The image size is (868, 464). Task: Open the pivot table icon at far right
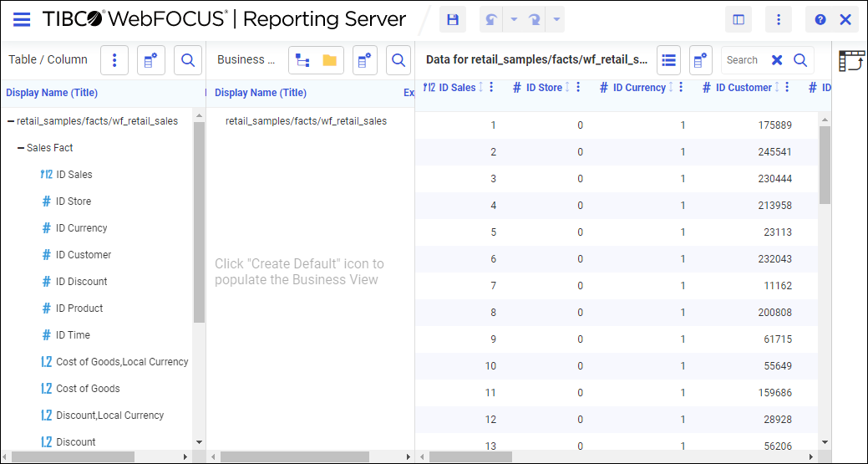click(x=852, y=61)
